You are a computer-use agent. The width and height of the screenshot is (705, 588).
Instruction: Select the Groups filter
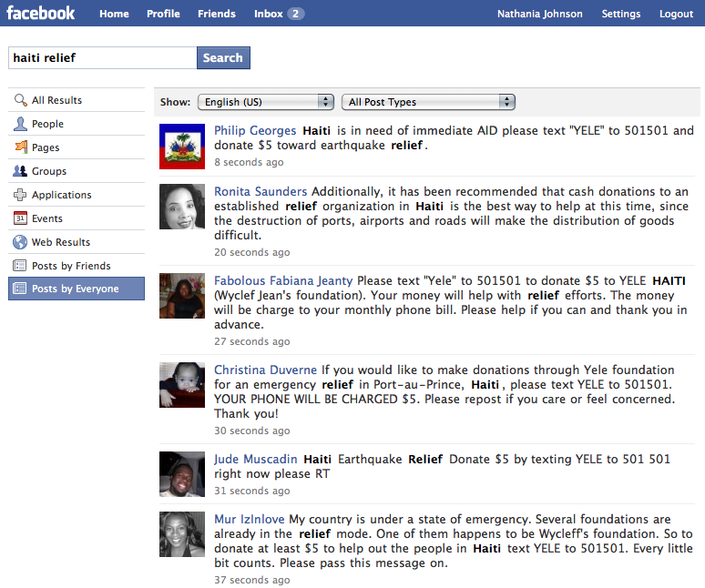(77, 171)
